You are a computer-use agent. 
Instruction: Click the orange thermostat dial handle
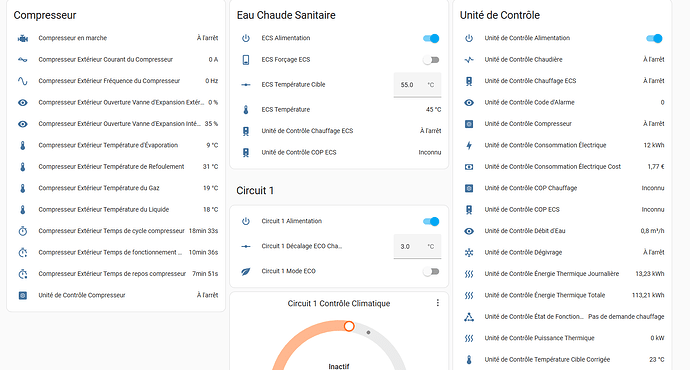pos(349,326)
